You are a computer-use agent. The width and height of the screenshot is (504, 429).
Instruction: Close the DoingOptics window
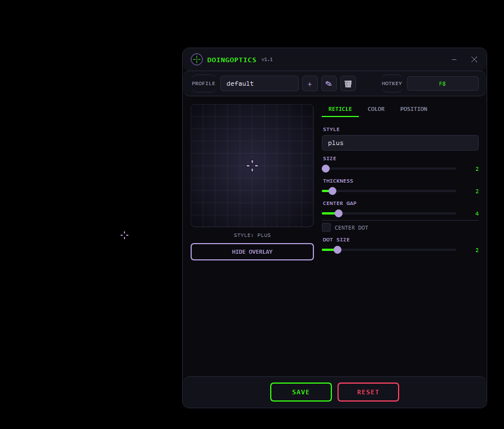pyautogui.click(x=474, y=59)
